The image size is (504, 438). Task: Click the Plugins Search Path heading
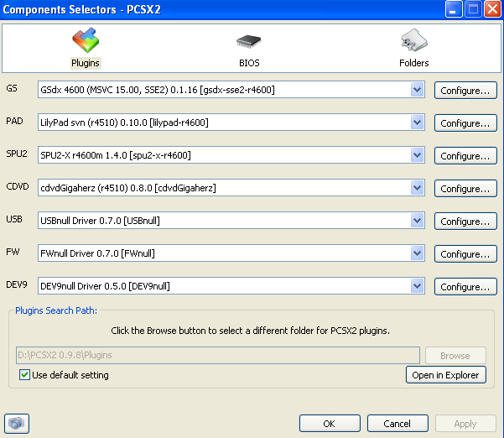click(x=56, y=310)
